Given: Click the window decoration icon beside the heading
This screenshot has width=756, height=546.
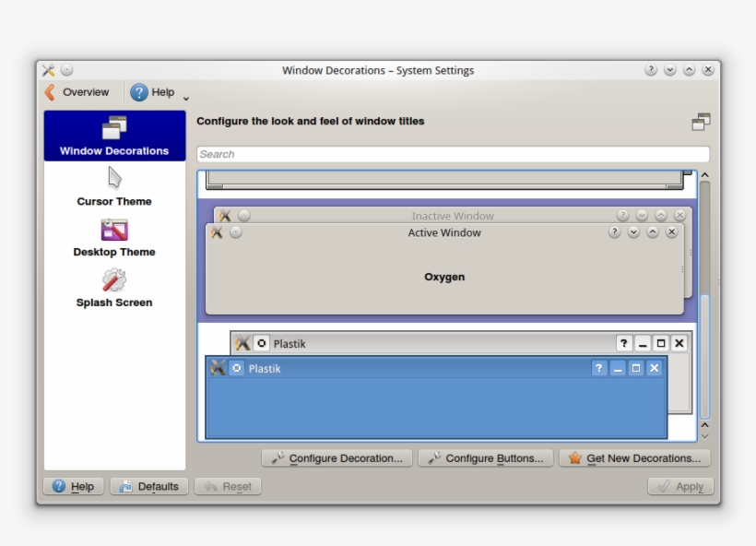Looking at the screenshot, I should point(702,121).
